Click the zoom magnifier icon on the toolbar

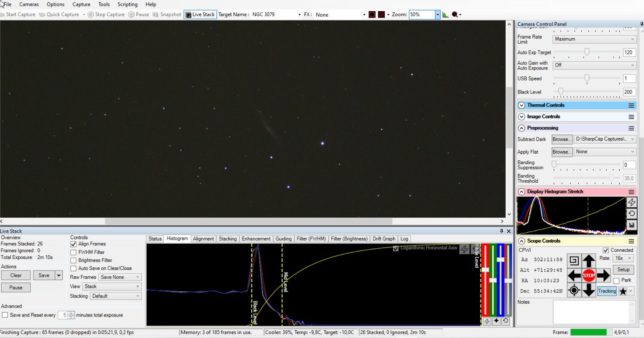click(455, 14)
